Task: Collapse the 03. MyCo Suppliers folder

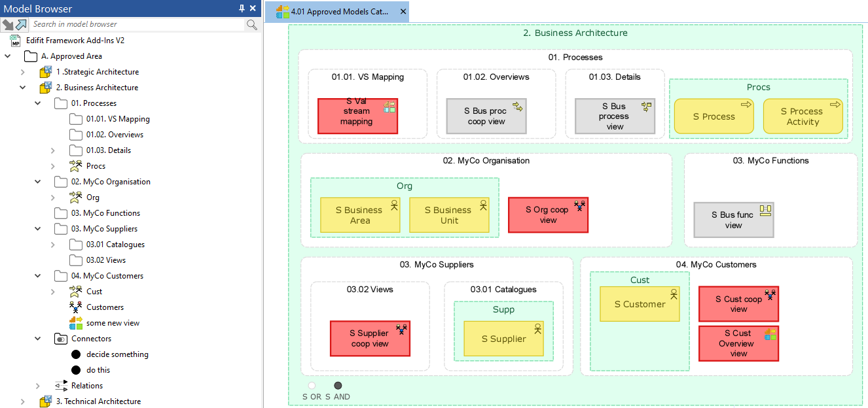Action: [x=38, y=229]
